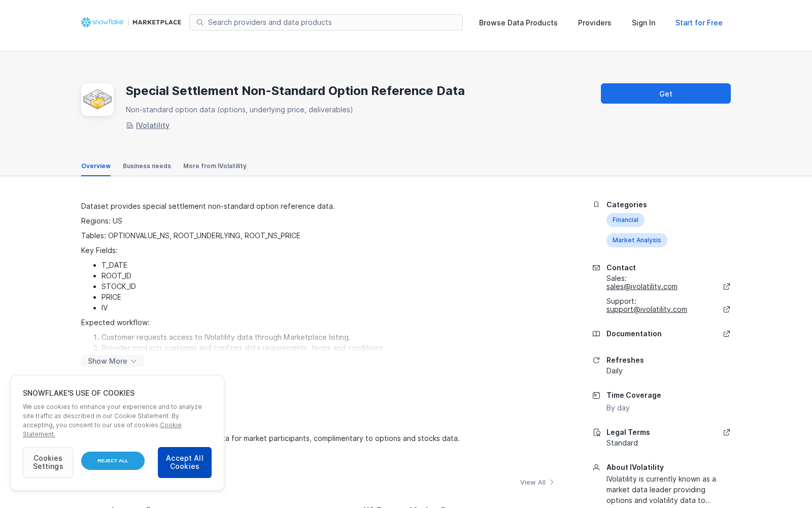Click the 'ROOT_ID' key field text
812x508 pixels.
[x=116, y=276]
